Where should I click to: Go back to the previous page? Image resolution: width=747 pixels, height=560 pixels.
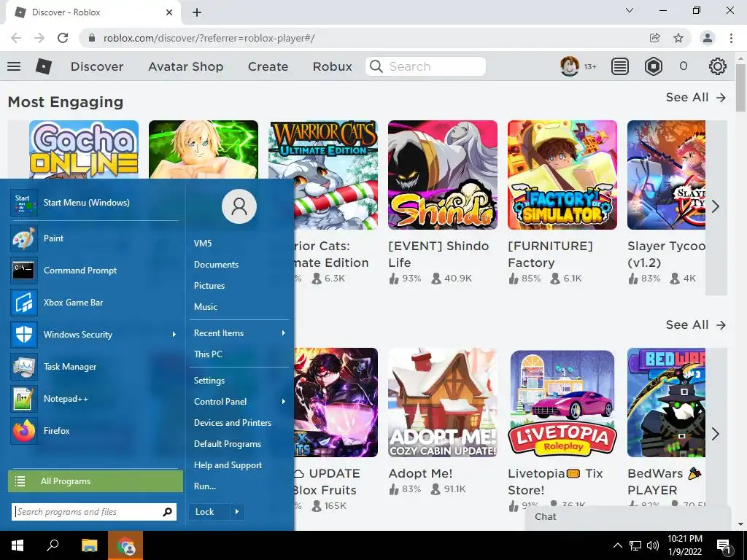point(16,38)
